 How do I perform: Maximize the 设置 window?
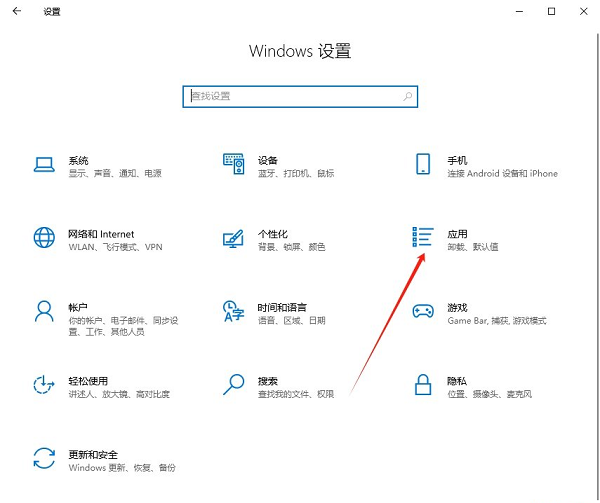pyautogui.click(x=551, y=11)
